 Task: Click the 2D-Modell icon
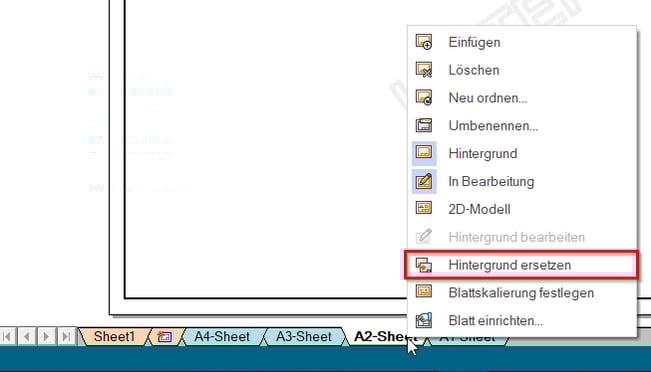[x=424, y=208]
